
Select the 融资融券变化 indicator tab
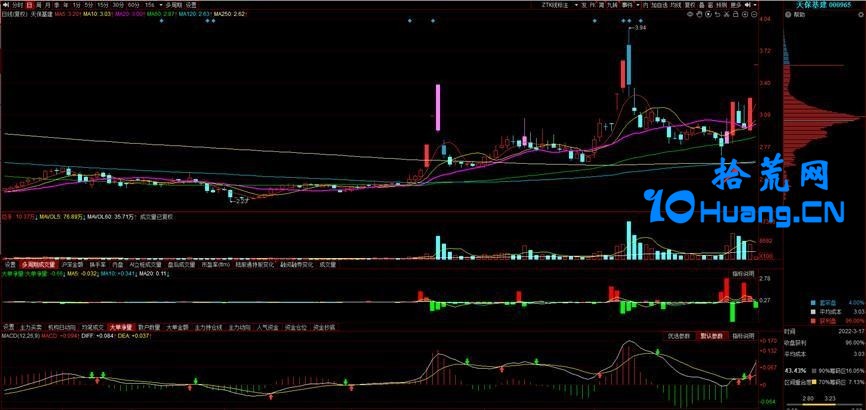click(297, 265)
